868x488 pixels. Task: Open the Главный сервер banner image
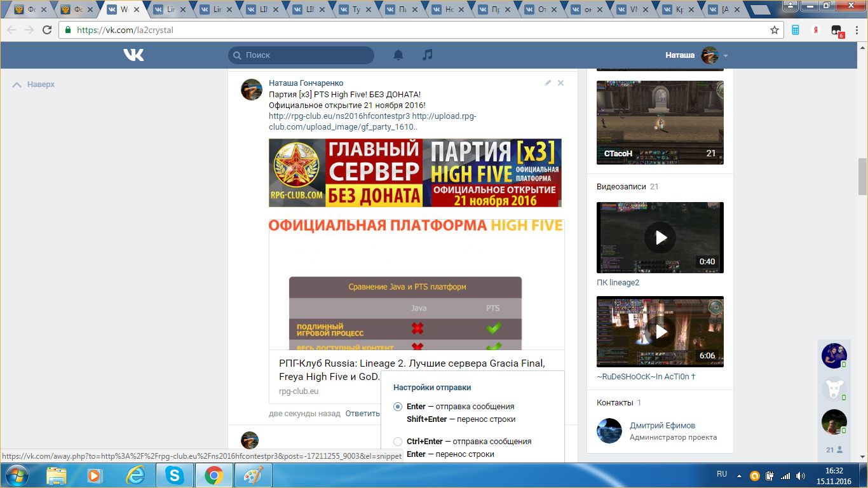tap(415, 173)
